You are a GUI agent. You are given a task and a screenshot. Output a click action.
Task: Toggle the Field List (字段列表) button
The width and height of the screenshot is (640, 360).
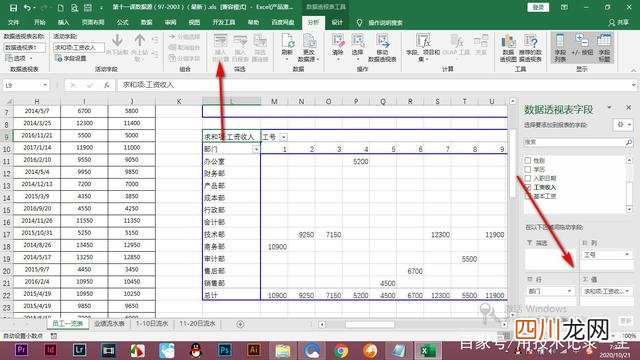tap(560, 48)
